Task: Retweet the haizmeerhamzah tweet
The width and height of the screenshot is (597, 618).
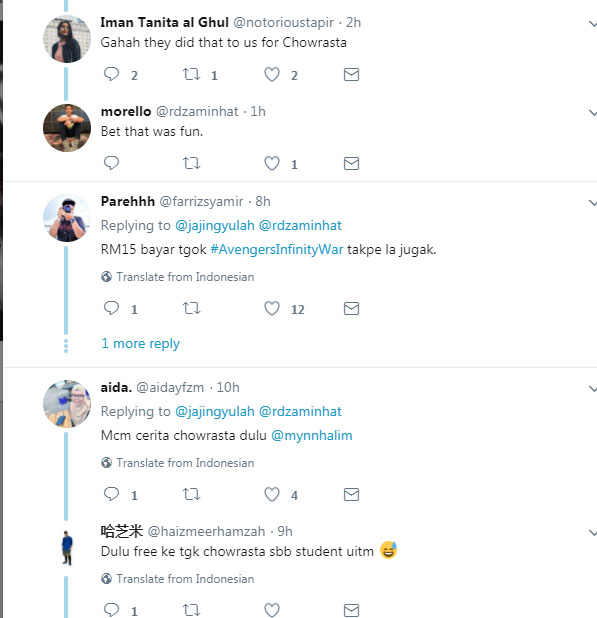Action: point(192,610)
